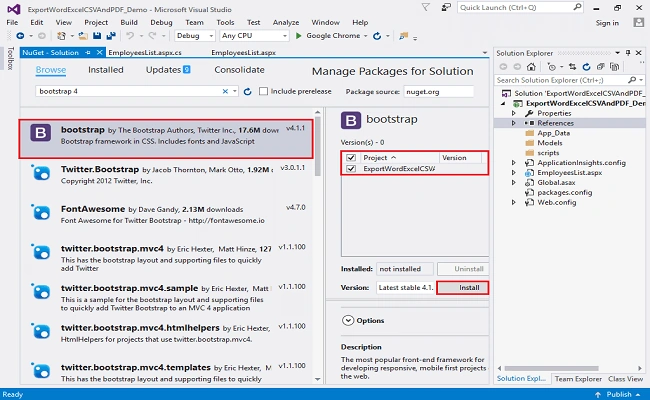Image resolution: width=650 pixels, height=400 pixels.
Task: Click the package list vertical scrollbar thumb
Action: 318,146
